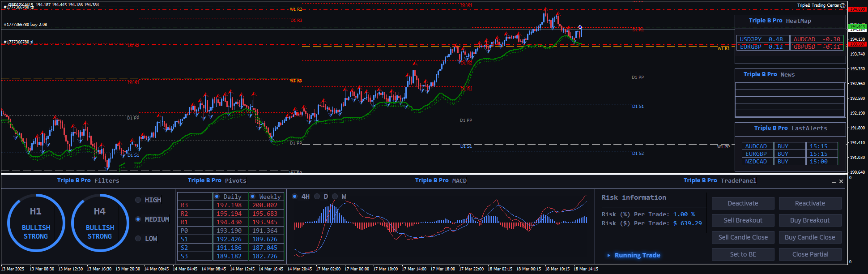This screenshot has width=868, height=274.
Task: Open the AUDCAD entry in LastAlerts
Action: [756, 146]
